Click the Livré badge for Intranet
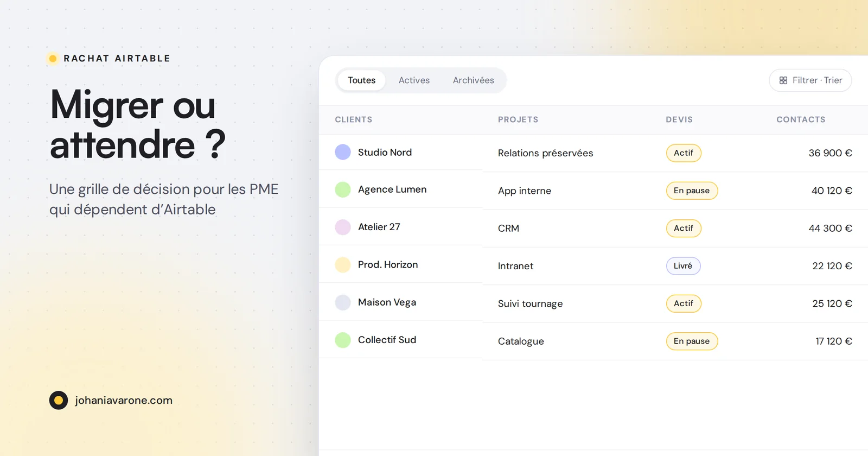 (683, 266)
